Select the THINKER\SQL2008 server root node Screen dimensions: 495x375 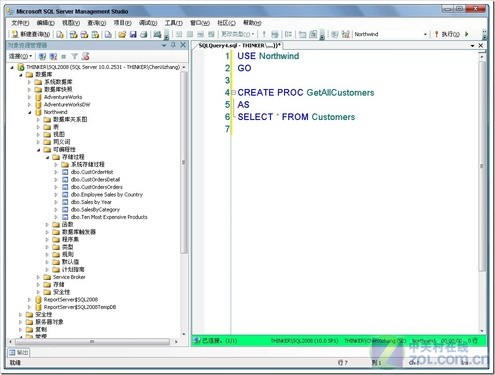[x=103, y=67]
